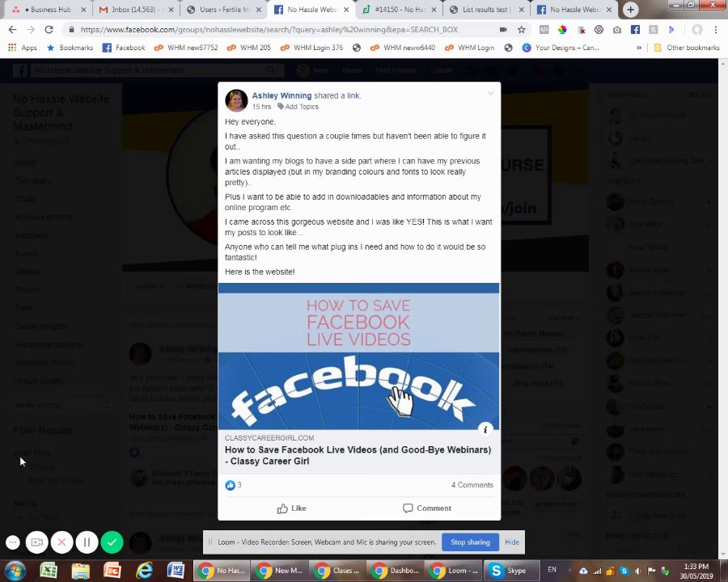Launch PowerPoint from taskbar
Screen dimensions: 728x582
coord(112,571)
